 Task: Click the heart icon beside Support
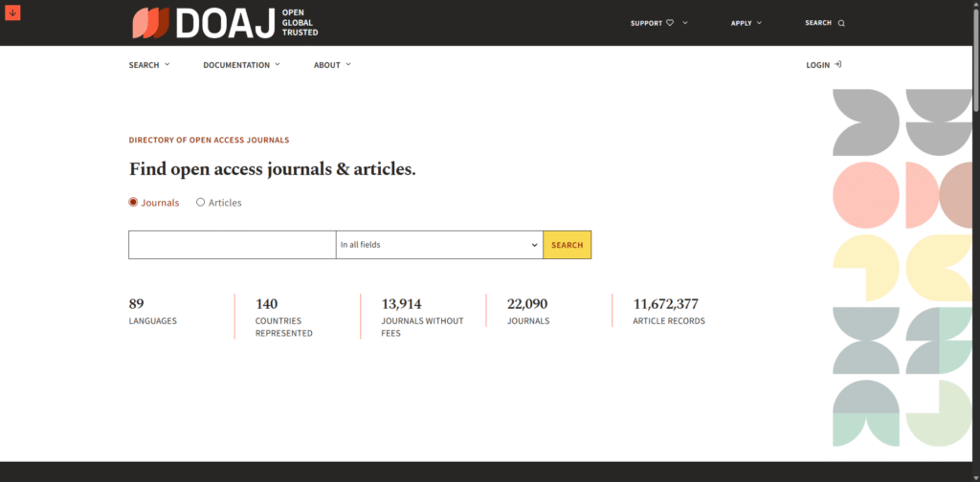pos(670,23)
